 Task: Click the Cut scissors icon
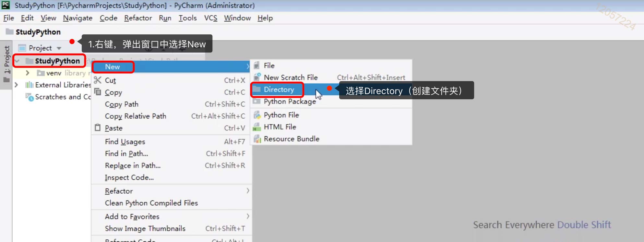98,80
